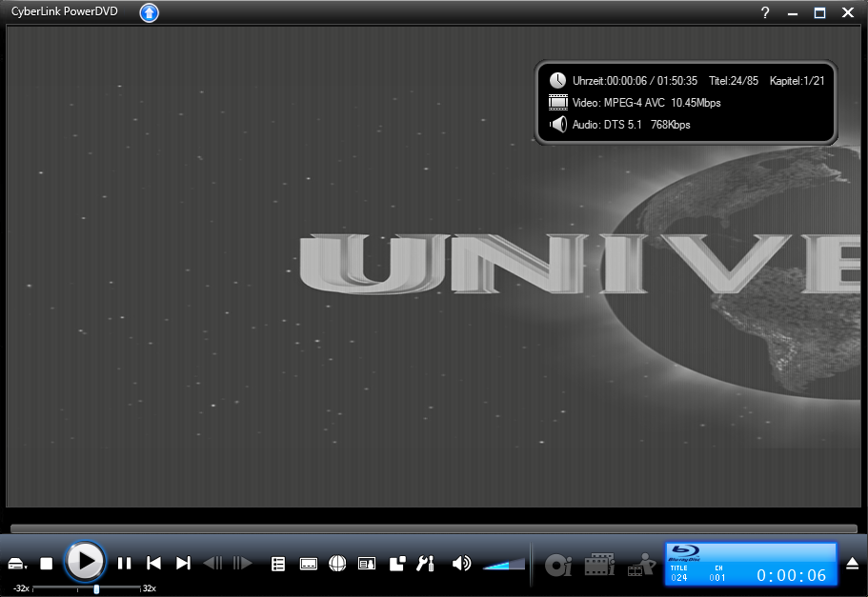Maximize the PowerDVD window
The image size is (868, 597).
click(x=819, y=12)
